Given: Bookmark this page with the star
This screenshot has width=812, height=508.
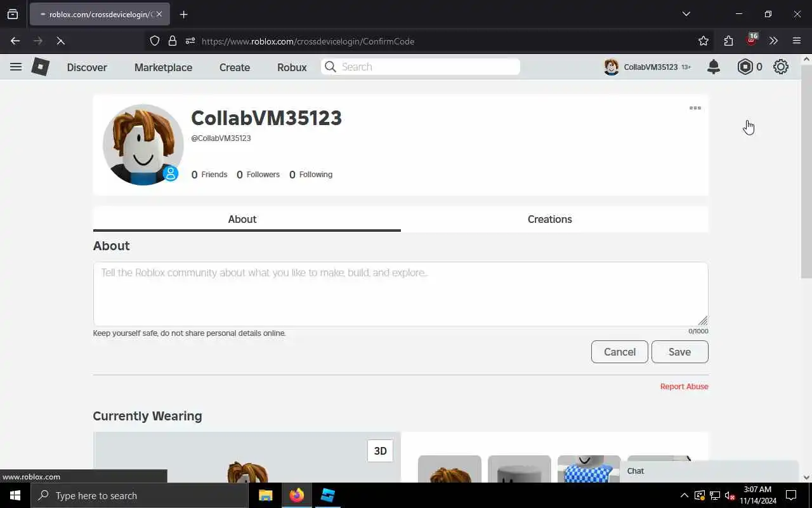Looking at the screenshot, I should coord(704,41).
